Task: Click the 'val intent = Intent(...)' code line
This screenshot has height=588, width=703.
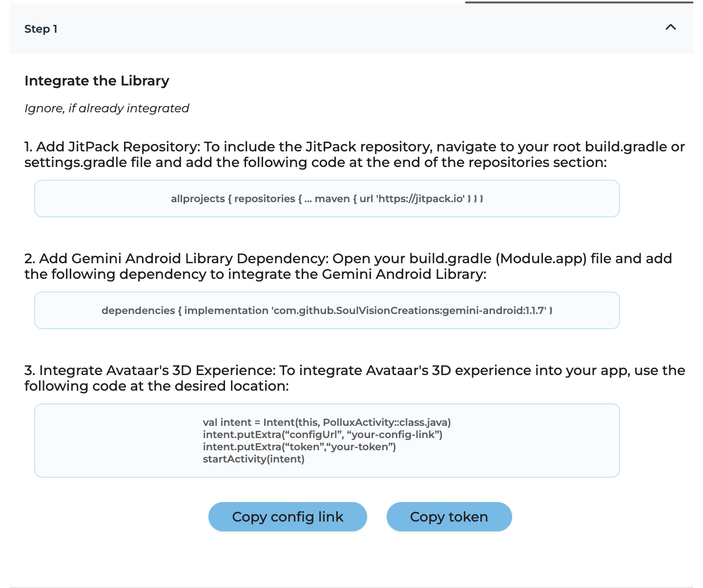Action: tap(327, 422)
